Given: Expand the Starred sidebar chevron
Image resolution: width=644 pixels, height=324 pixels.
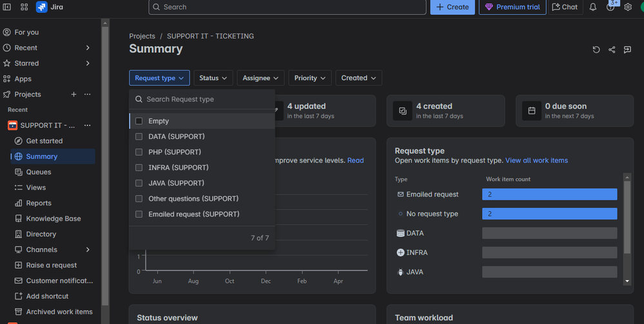Looking at the screenshot, I should [88, 63].
